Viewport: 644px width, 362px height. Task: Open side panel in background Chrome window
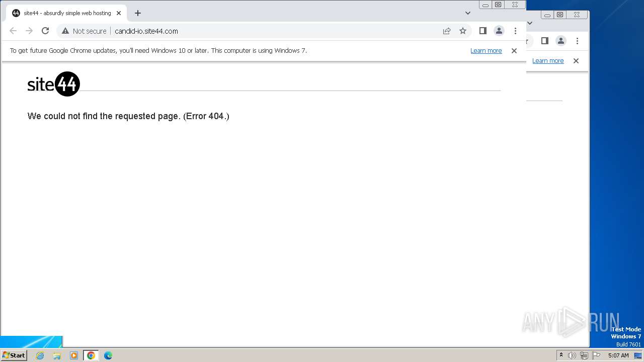[x=545, y=41]
